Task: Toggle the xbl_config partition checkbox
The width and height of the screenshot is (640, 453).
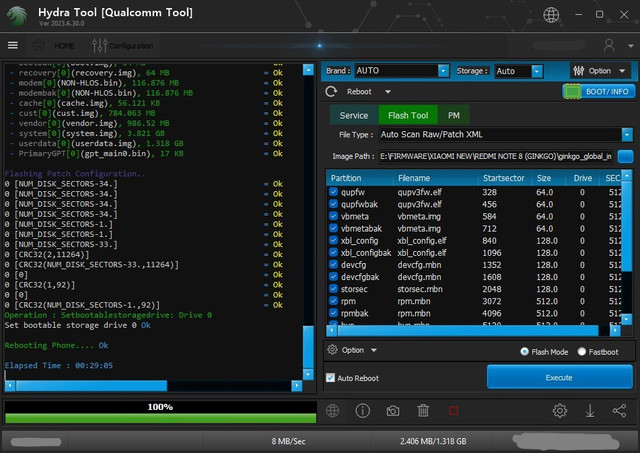Action: pyautogui.click(x=333, y=240)
